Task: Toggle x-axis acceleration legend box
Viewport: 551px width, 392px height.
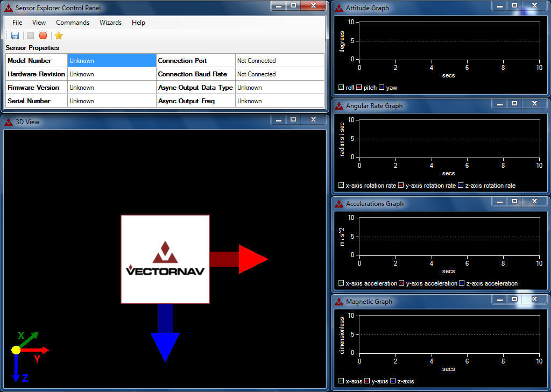Action: (x=341, y=283)
